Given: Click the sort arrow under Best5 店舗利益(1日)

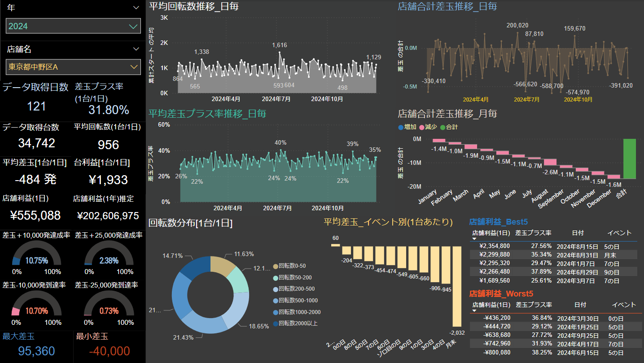Looking at the screenshot, I should [474, 239].
